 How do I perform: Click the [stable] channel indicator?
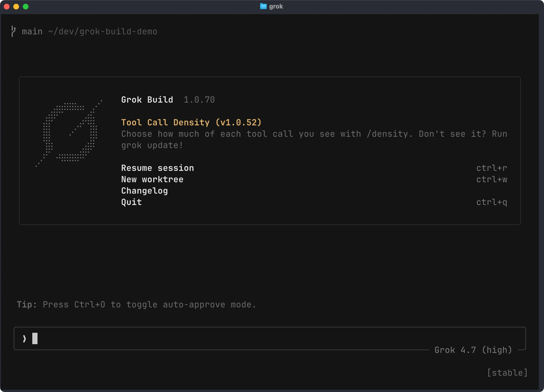click(507, 373)
